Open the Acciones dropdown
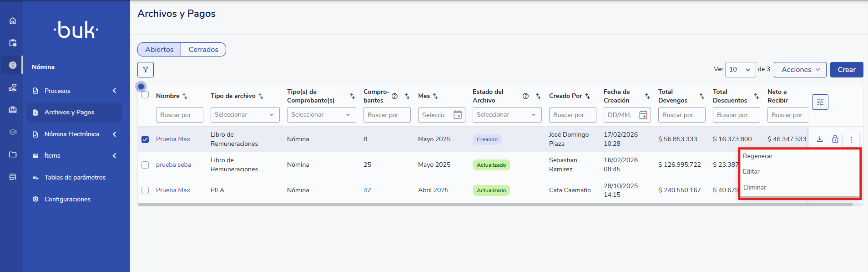The image size is (868, 272). (x=800, y=70)
